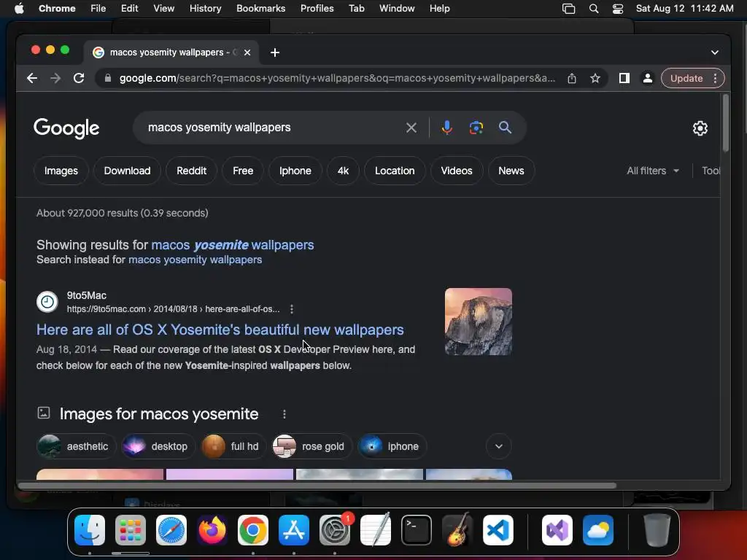The height and width of the screenshot is (560, 747).
Task: Click the Google logo
Action: [x=66, y=128]
